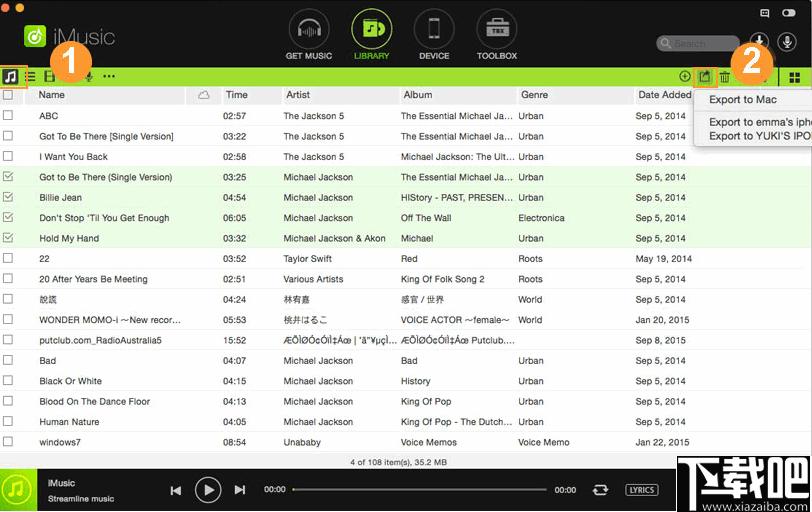Choose Export to Mac
Viewport: 812px width, 512px height.
point(743,99)
